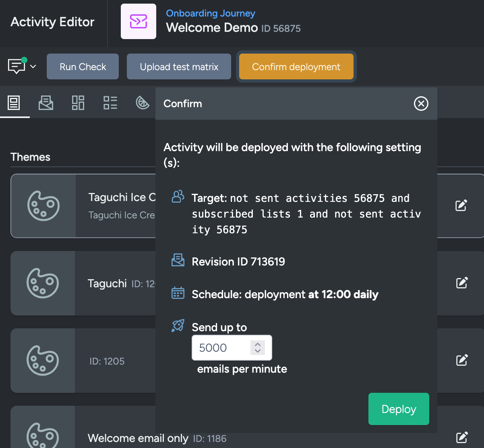
Task: Click the Welcome Demo activity title
Action: tap(212, 28)
